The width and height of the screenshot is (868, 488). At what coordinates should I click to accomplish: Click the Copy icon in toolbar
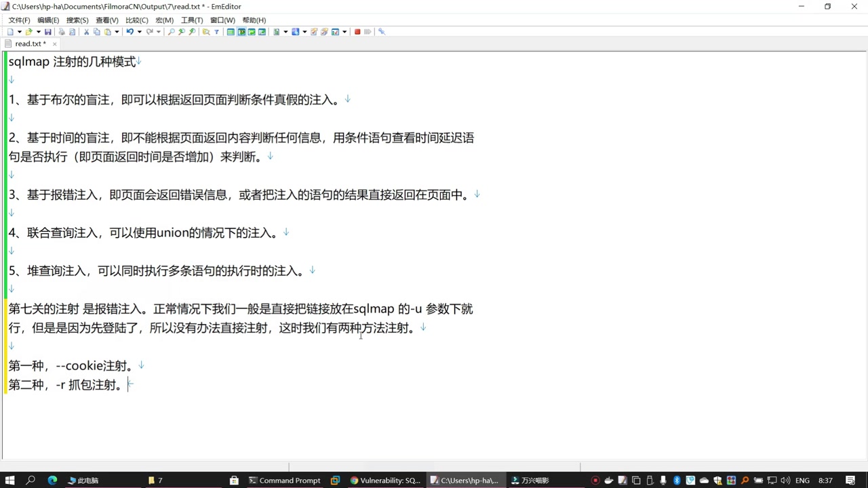click(x=97, y=32)
